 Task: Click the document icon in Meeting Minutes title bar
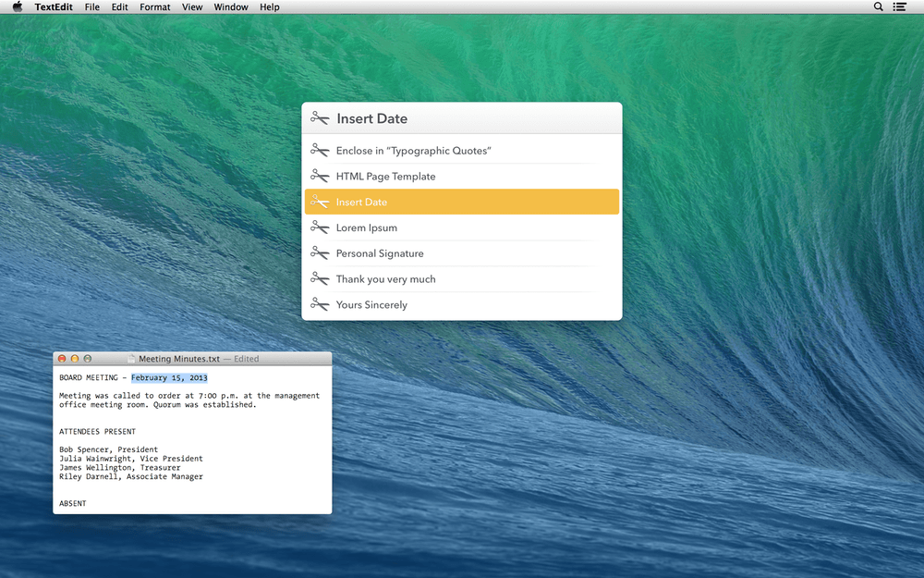click(x=132, y=359)
